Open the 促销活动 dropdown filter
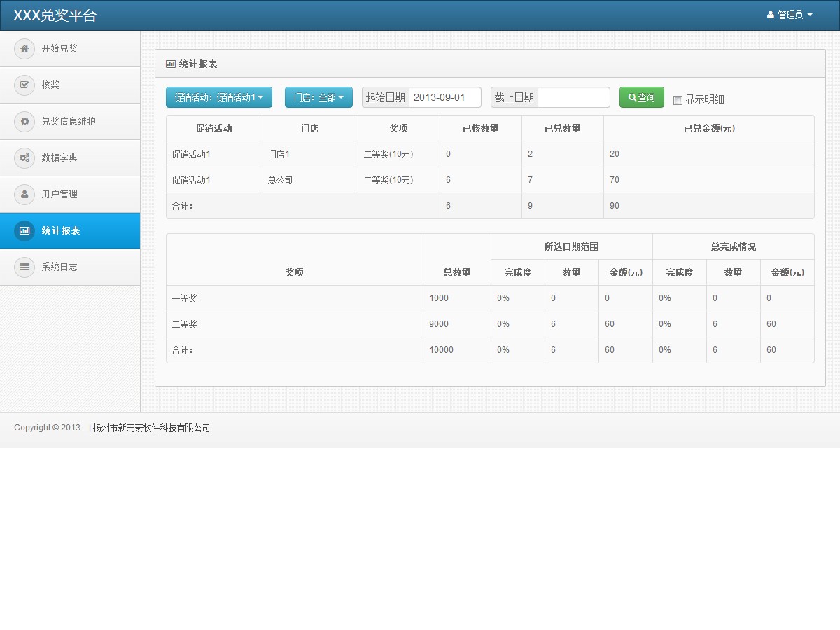The width and height of the screenshot is (840, 630). [x=218, y=98]
